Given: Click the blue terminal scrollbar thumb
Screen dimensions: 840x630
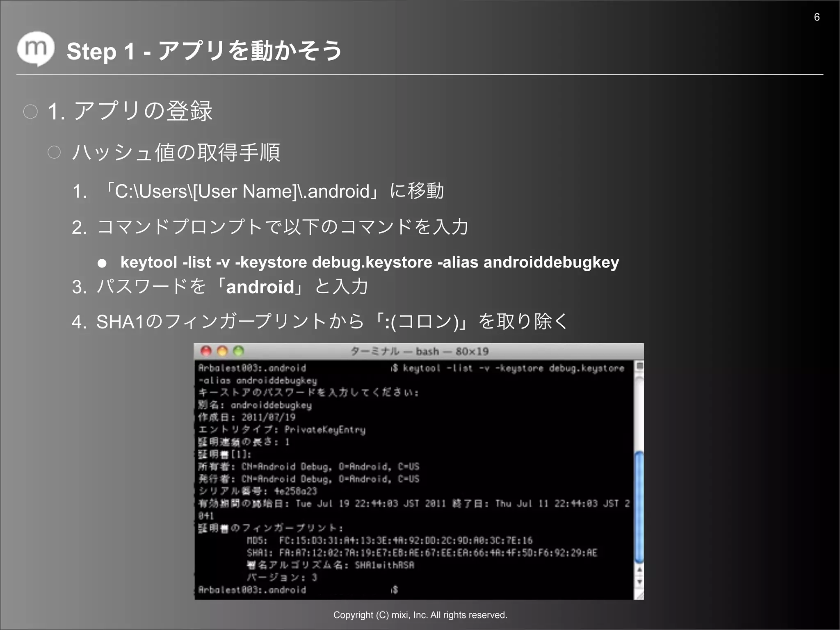Looking at the screenshot, I should 639,507.
